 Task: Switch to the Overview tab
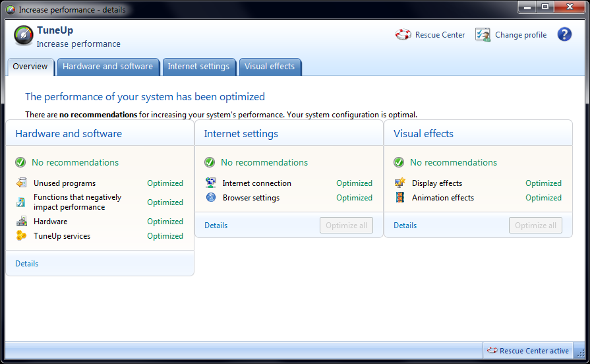30,67
